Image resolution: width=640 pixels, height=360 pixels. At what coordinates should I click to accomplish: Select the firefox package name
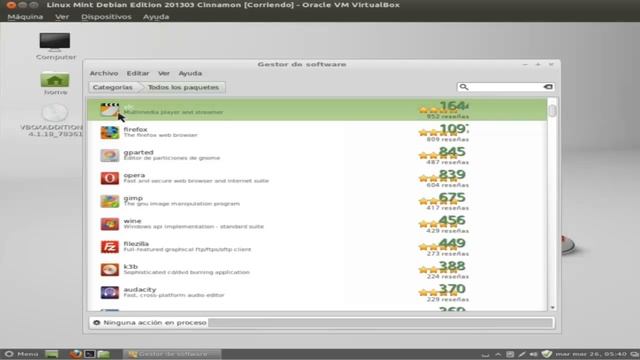pos(135,129)
